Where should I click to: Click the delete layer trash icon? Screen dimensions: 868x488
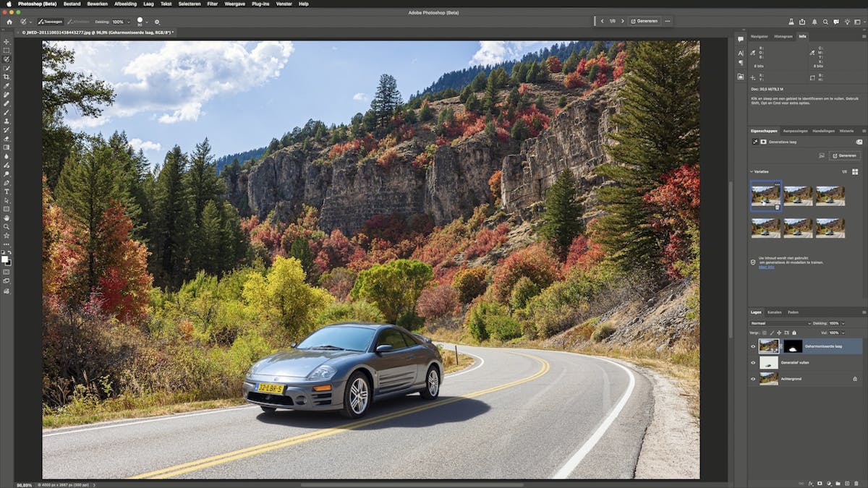click(856, 482)
